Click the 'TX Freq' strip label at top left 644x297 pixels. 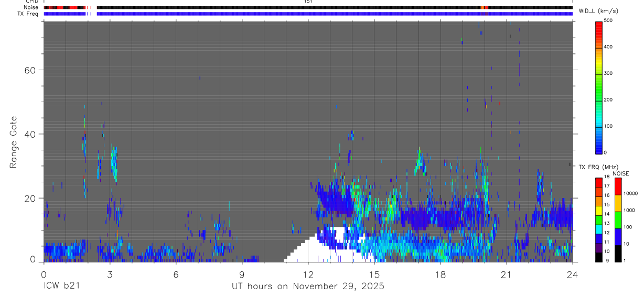coord(28,14)
